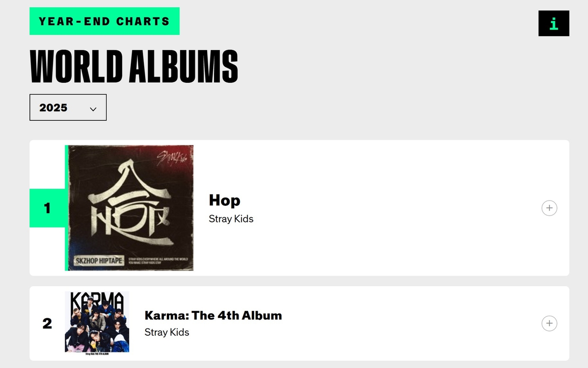
Task: Expand Karma: The 4th Album plus icon
Action: click(549, 323)
